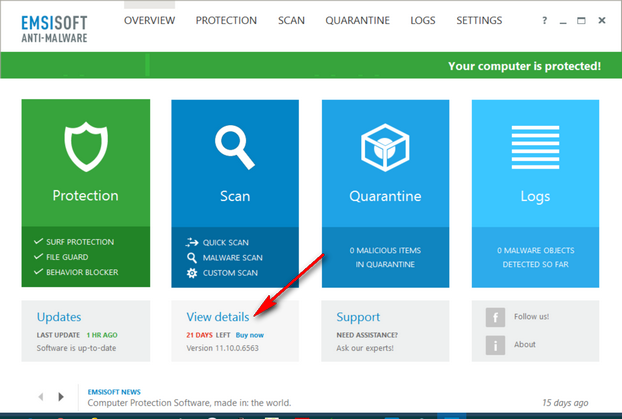The width and height of the screenshot is (622, 419).
Task: Click Follow us! text
Action: tap(532, 317)
